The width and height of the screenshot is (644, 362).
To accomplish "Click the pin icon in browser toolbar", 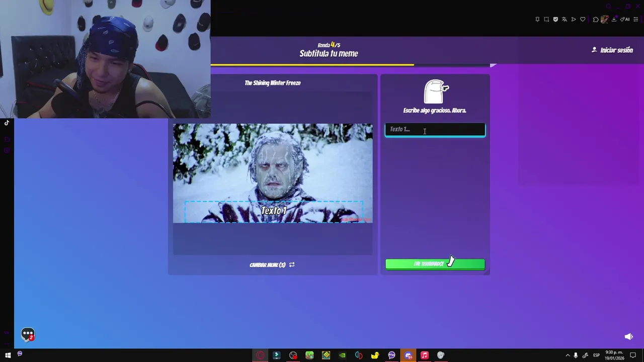I will 537,19.
